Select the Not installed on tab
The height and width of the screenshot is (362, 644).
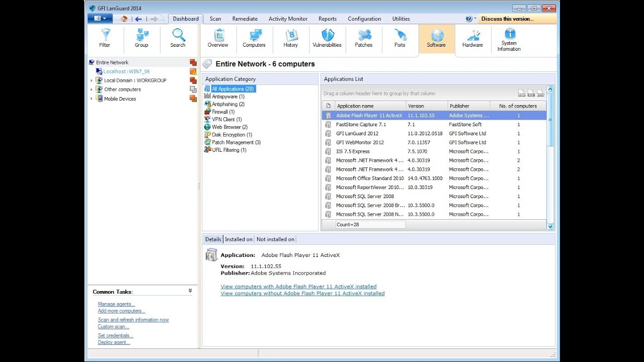coord(275,239)
